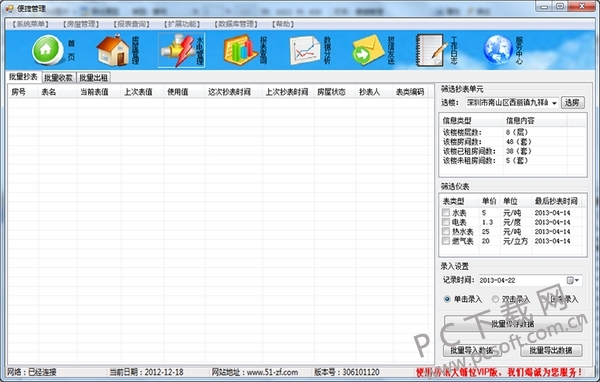This screenshot has width=600, height=382.
Task: Open the 短信发送 envelope icon
Action: pyautogui.click(x=368, y=51)
